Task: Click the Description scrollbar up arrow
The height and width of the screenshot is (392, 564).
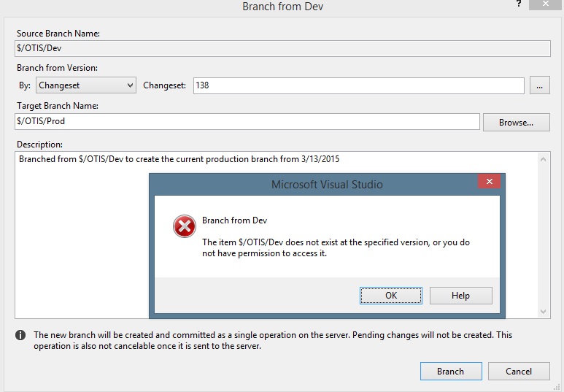Action: point(543,158)
